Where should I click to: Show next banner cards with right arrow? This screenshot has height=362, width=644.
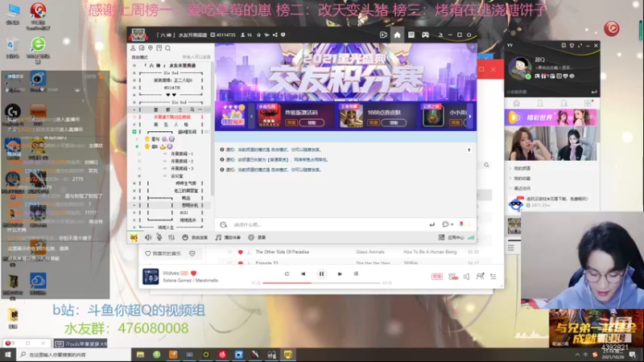click(x=470, y=117)
